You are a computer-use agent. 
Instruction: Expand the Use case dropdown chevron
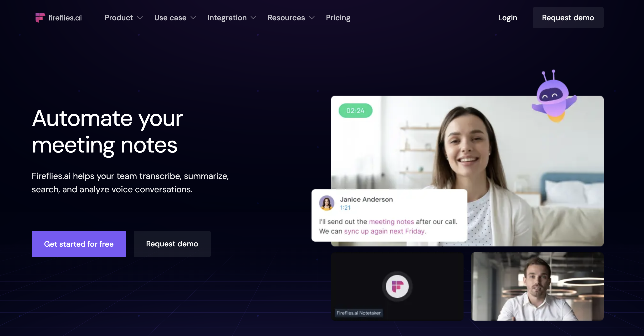pyautogui.click(x=193, y=18)
